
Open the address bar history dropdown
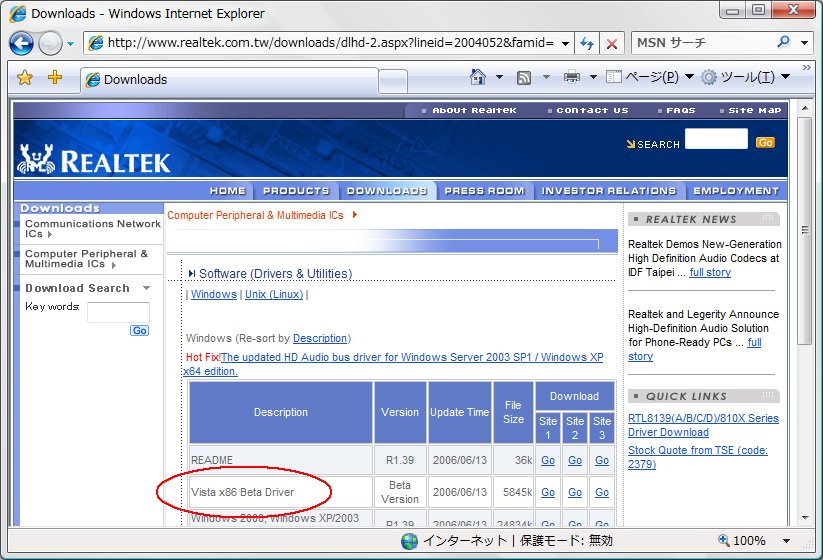click(x=565, y=44)
